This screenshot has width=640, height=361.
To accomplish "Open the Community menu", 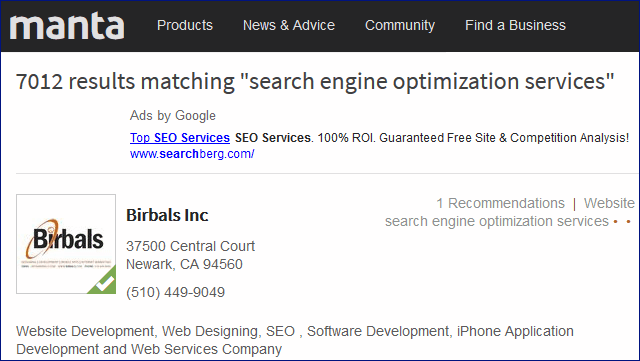I will tap(400, 25).
